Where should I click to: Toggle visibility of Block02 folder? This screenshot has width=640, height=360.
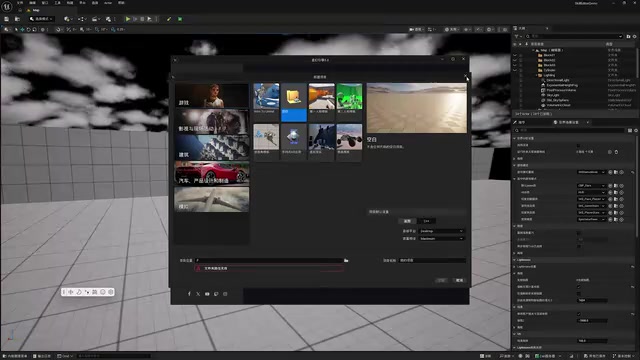pyautogui.click(x=515, y=60)
